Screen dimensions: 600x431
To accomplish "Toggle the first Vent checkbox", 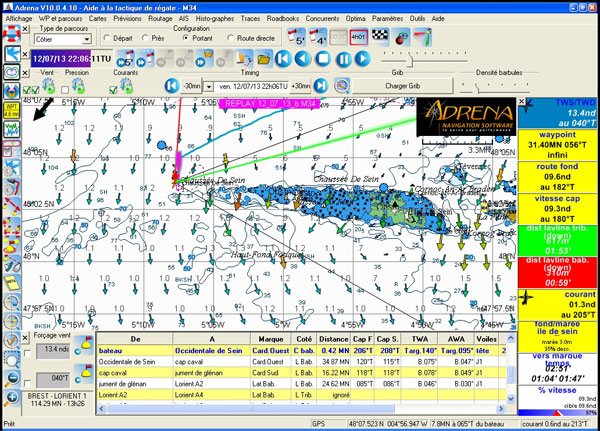I will coord(26,90).
